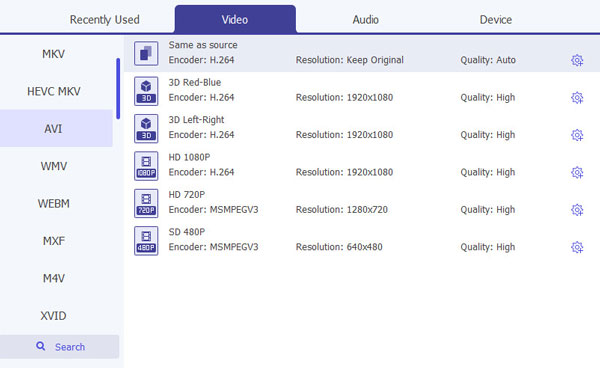600x368 pixels.
Task: Open settings gear for HD 1080P preset
Action: [x=577, y=173]
